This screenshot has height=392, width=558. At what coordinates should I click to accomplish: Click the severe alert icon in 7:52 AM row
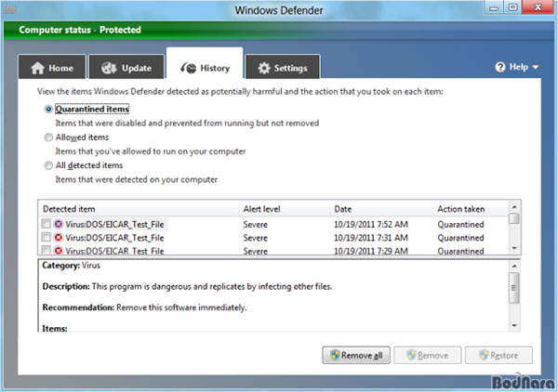coord(59,224)
